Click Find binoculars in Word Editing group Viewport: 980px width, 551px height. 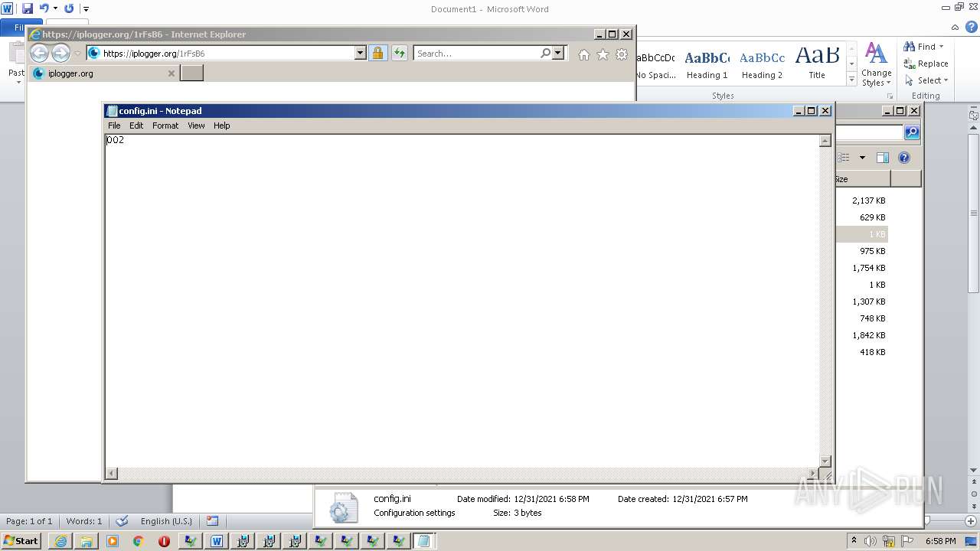point(924,47)
